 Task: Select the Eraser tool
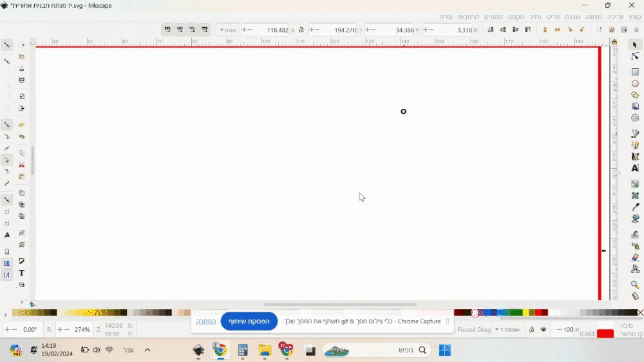[x=635, y=257]
